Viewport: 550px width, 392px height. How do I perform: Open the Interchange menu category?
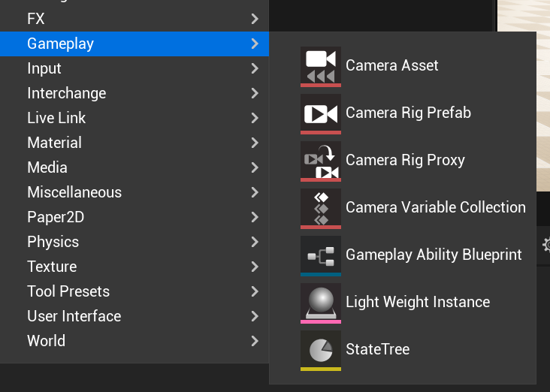pyautogui.click(x=66, y=93)
